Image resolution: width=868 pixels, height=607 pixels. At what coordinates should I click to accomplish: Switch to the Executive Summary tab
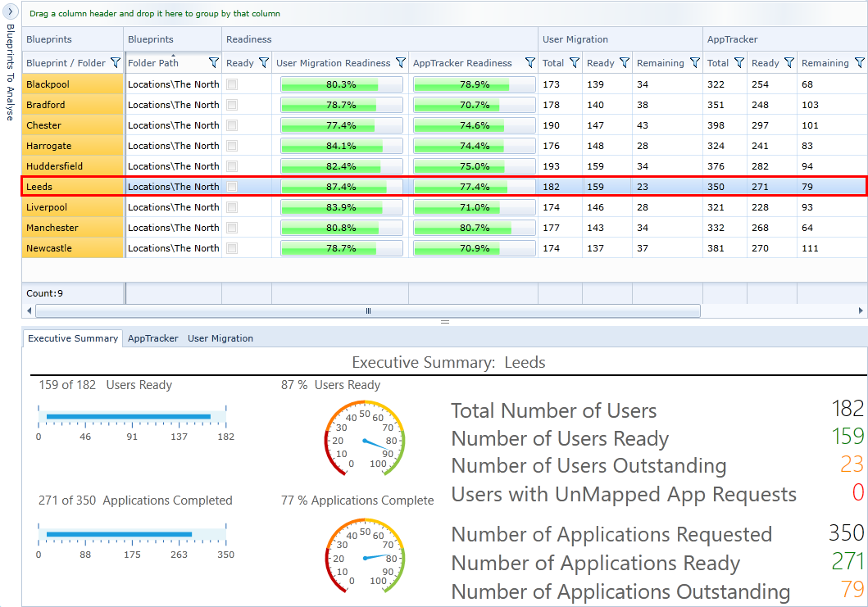(72, 338)
